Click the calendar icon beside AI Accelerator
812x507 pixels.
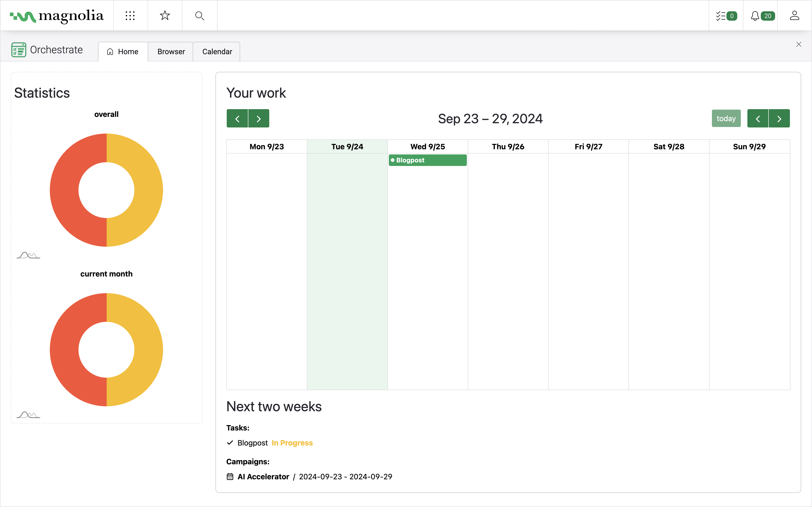[x=230, y=476]
